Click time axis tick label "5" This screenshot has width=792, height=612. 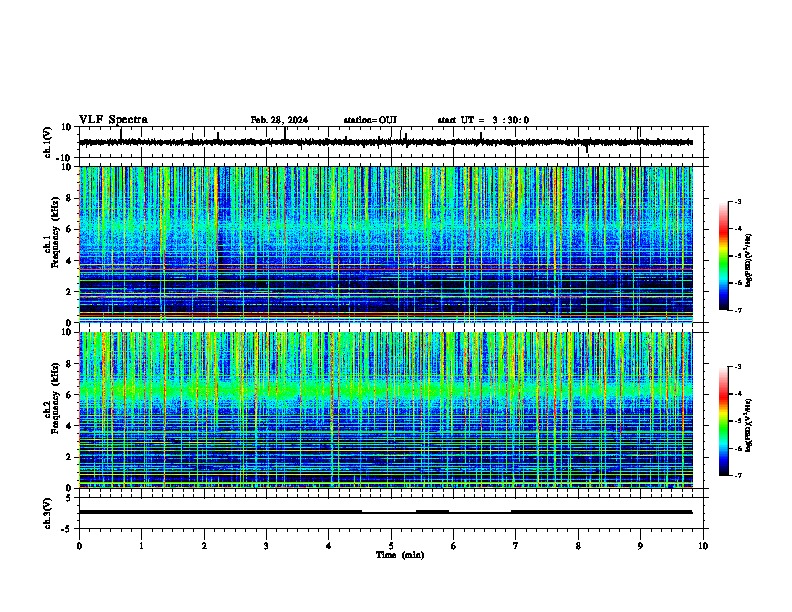tap(391, 546)
